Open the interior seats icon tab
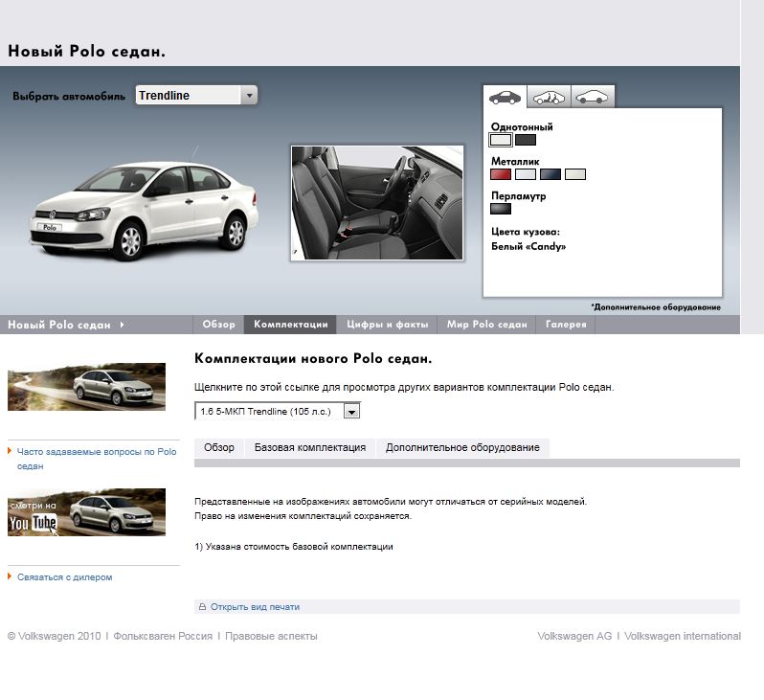This screenshot has width=764, height=700. (550, 97)
